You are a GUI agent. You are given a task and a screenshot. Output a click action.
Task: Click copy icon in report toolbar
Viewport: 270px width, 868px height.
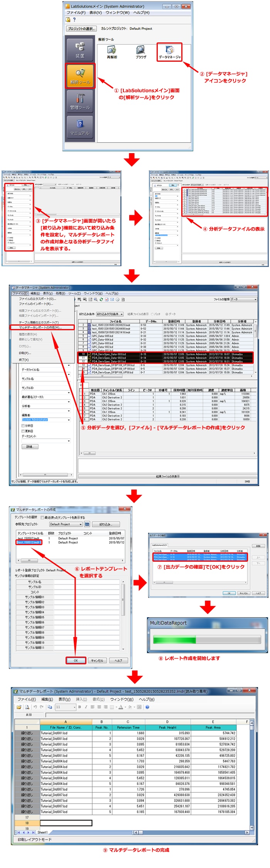click(x=49, y=707)
